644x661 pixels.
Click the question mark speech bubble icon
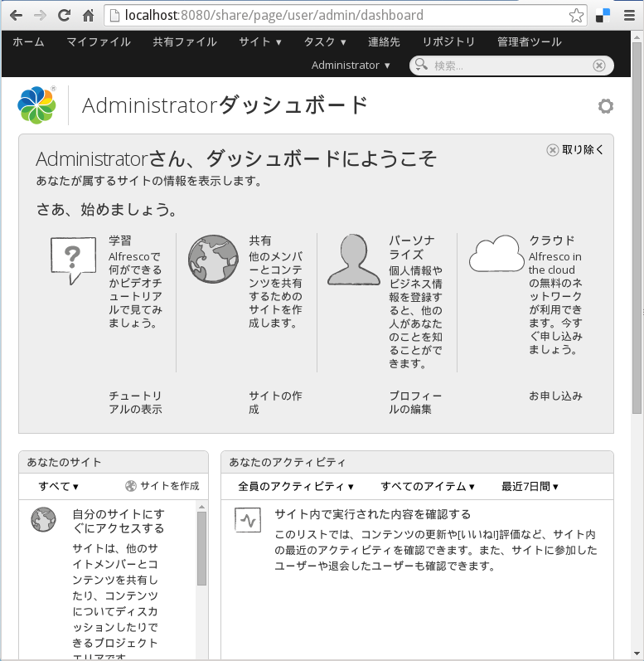tap(73, 260)
